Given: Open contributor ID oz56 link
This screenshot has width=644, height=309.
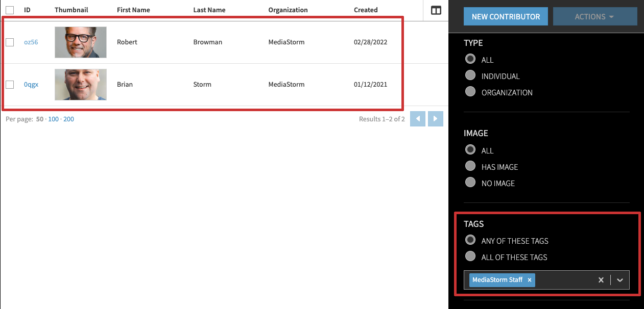Looking at the screenshot, I should (31, 42).
